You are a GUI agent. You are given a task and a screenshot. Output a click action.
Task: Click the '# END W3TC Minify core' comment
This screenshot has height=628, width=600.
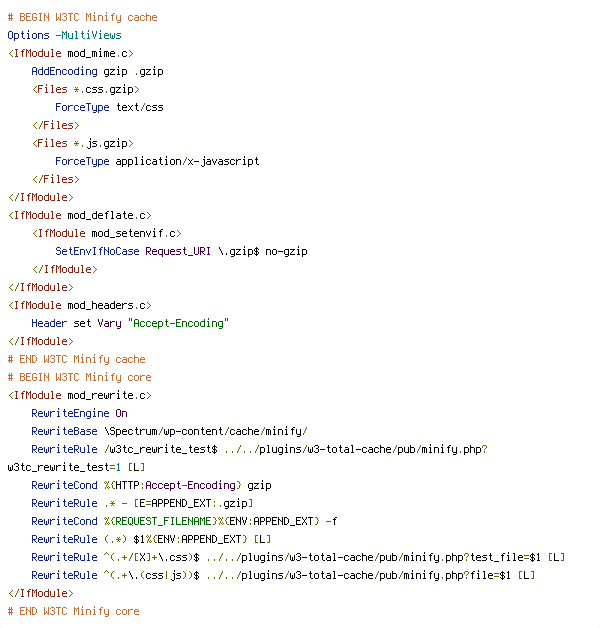73,612
